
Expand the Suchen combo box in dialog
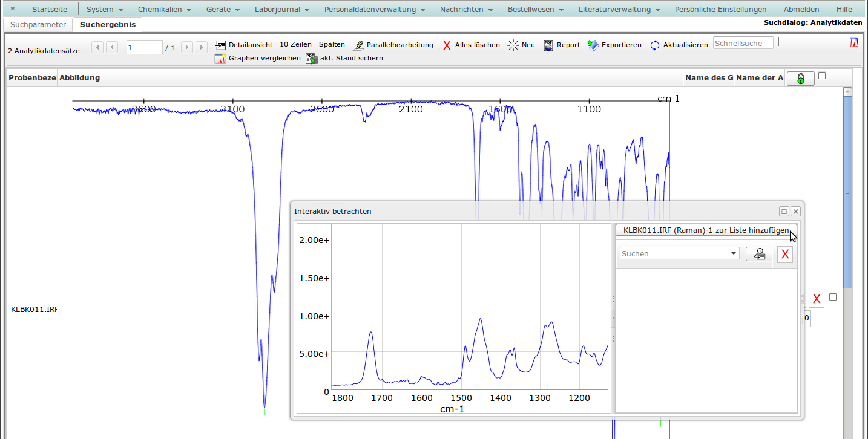coord(734,254)
